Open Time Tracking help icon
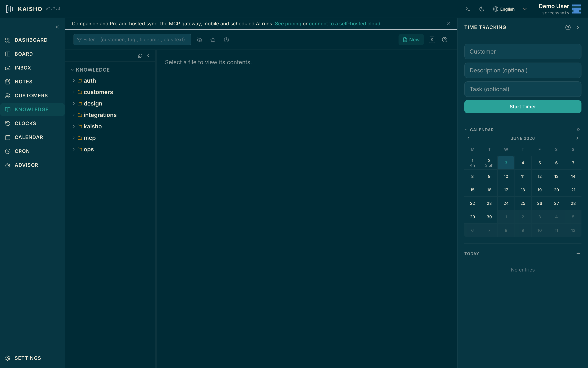This screenshot has height=368, width=588. tap(568, 27)
